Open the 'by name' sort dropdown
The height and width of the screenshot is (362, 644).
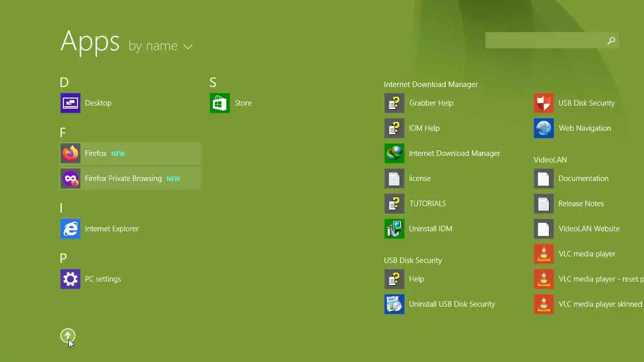pyautogui.click(x=160, y=46)
